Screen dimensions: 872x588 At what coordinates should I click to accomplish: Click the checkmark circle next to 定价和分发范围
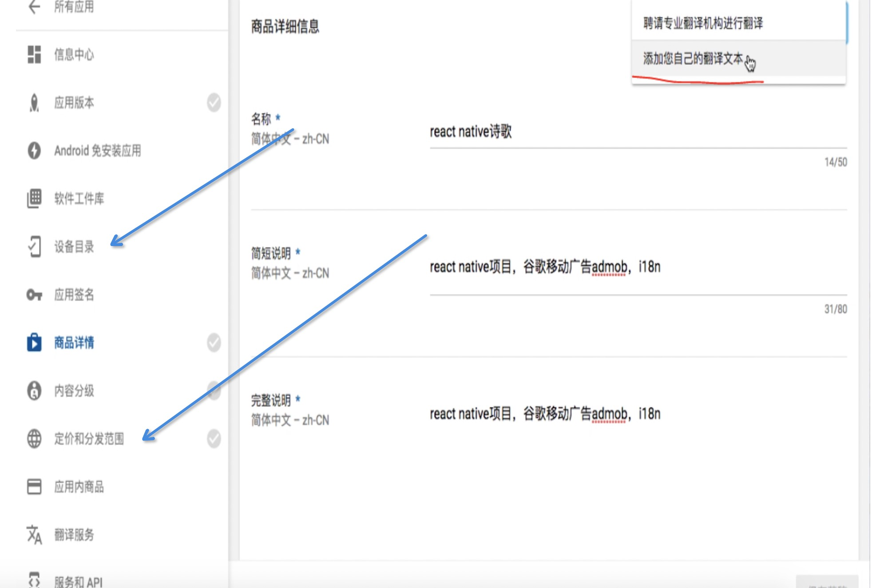point(214,439)
